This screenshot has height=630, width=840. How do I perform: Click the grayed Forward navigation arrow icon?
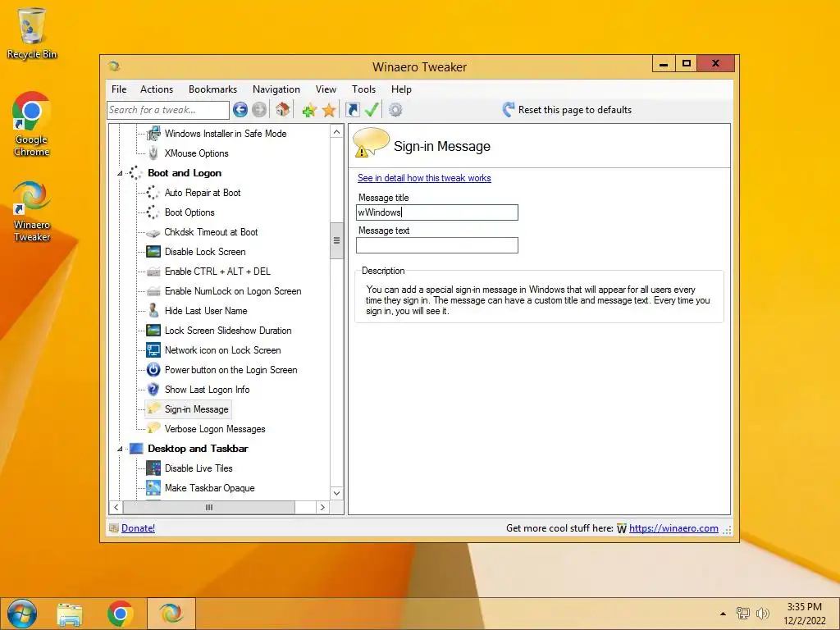259,110
